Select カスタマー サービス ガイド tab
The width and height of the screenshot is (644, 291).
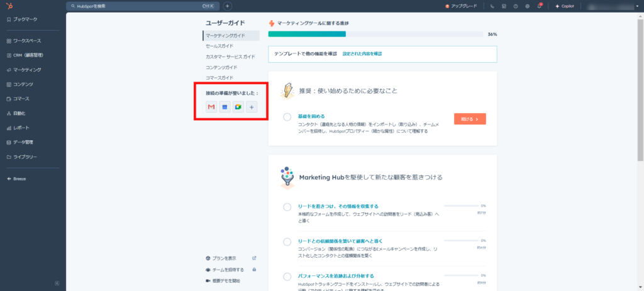point(231,57)
